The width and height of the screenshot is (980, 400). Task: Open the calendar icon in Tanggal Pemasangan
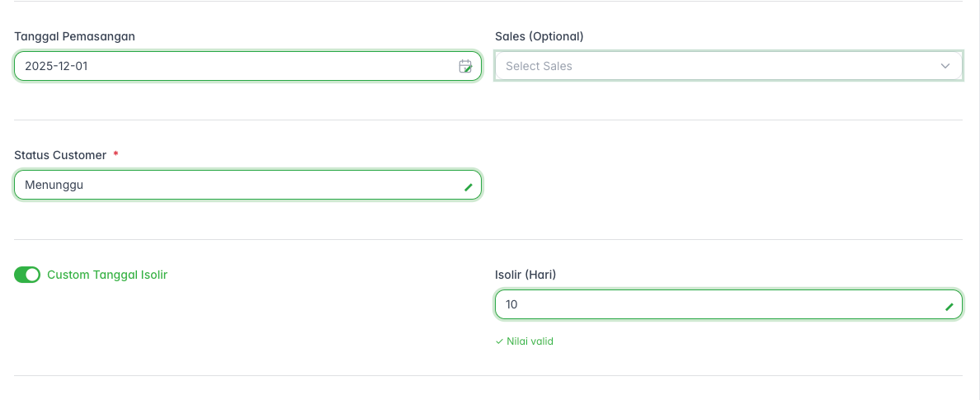click(x=465, y=66)
